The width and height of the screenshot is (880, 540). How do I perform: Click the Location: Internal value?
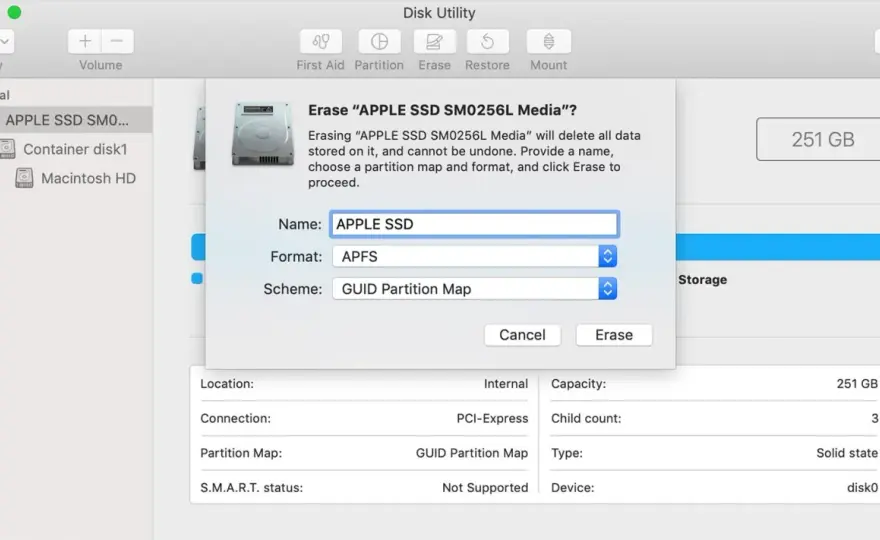(x=506, y=384)
